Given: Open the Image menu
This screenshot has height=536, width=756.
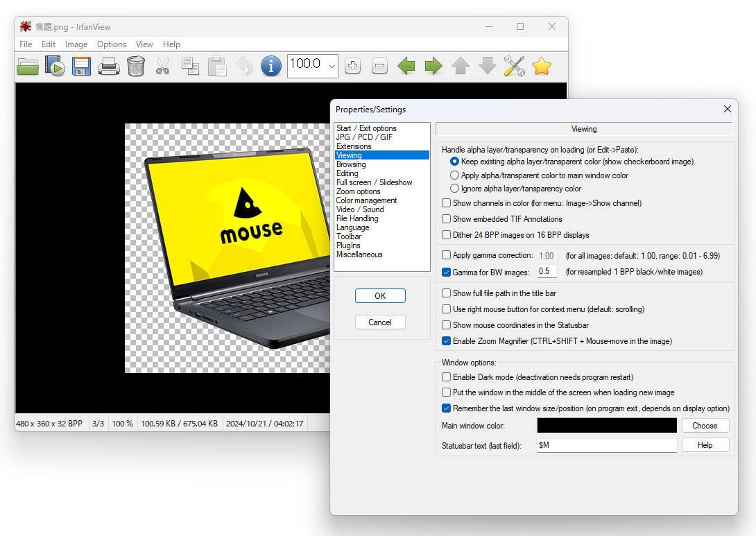Looking at the screenshot, I should coord(76,44).
